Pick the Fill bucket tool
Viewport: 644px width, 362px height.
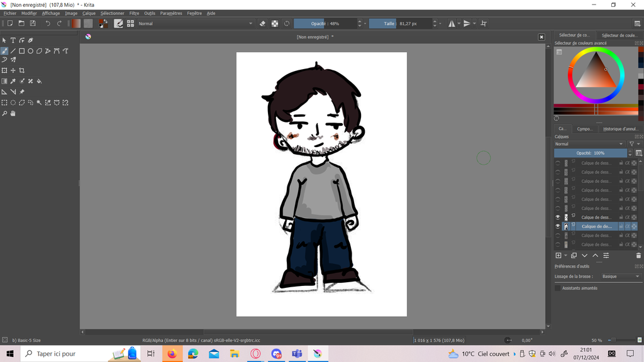pyautogui.click(x=39, y=81)
